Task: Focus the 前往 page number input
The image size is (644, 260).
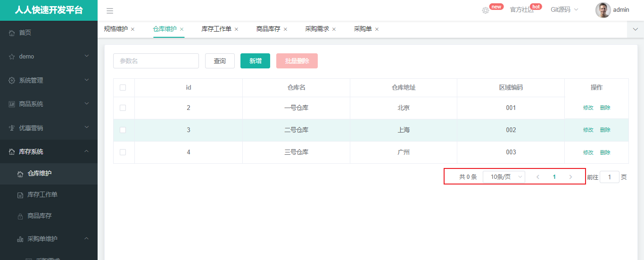Action: click(610, 177)
